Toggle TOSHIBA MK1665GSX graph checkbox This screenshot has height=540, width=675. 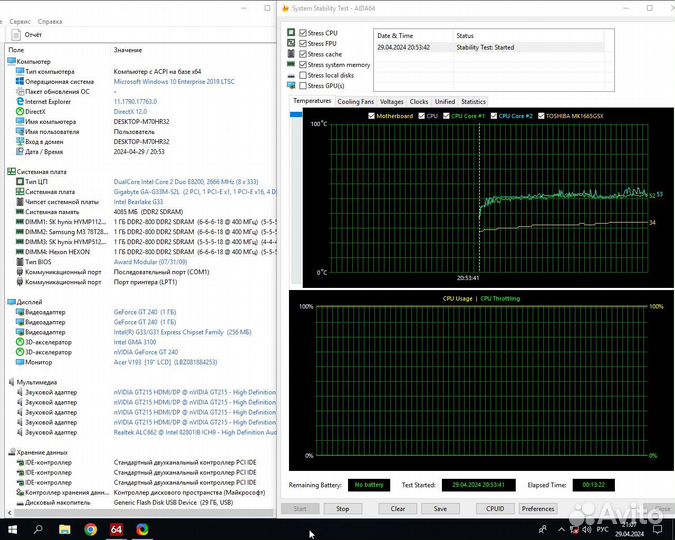[541, 116]
